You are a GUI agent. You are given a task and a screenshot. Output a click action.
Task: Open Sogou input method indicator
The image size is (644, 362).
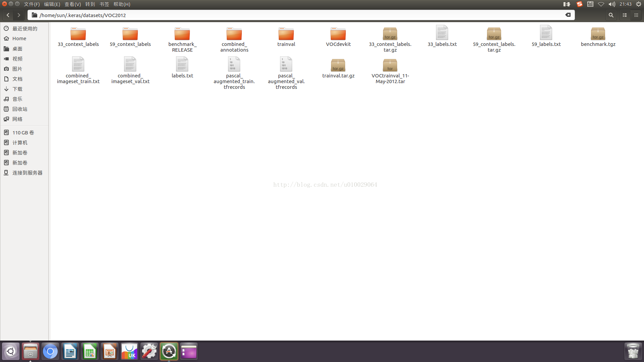pyautogui.click(x=579, y=4)
